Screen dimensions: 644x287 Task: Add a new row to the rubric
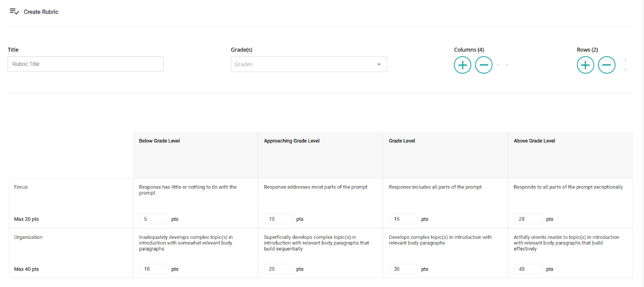(585, 65)
